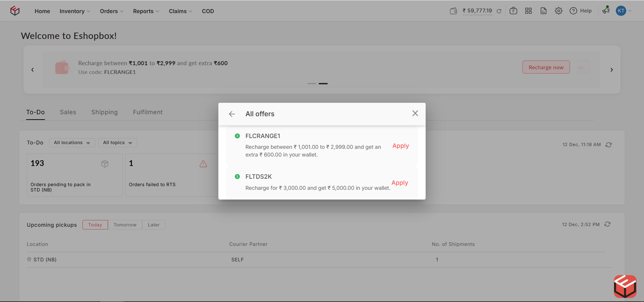This screenshot has width=644, height=302.
Task: Close the All offers dialog
Action: coord(415,114)
